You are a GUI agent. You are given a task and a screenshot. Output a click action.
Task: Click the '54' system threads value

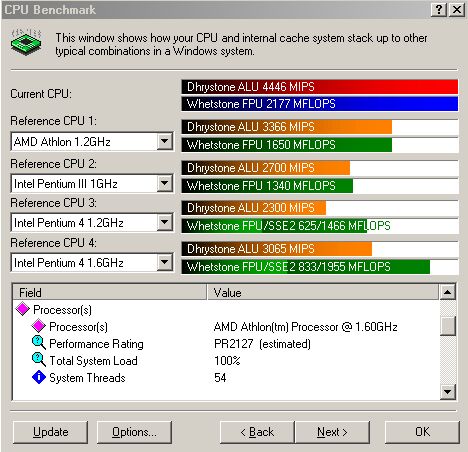coord(220,378)
